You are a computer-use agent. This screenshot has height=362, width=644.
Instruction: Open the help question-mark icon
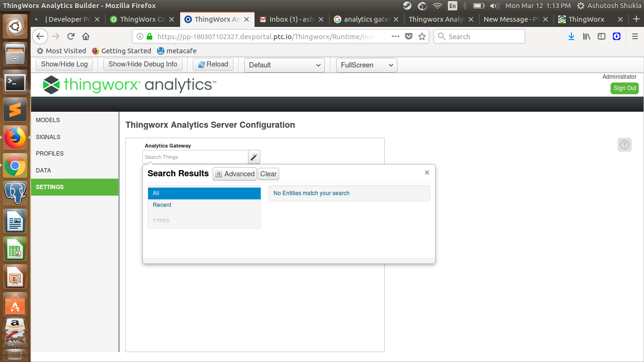(x=625, y=145)
